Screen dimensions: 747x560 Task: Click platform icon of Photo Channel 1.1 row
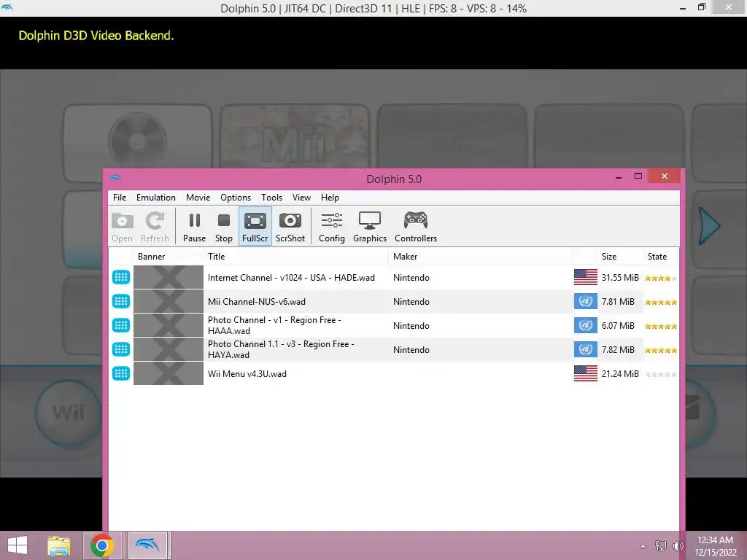(121, 349)
